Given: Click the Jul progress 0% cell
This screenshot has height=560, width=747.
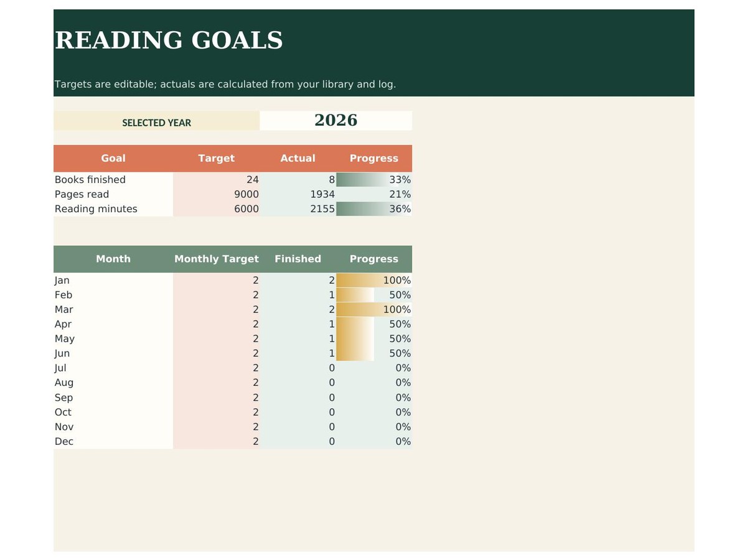Looking at the screenshot, I should [374, 368].
